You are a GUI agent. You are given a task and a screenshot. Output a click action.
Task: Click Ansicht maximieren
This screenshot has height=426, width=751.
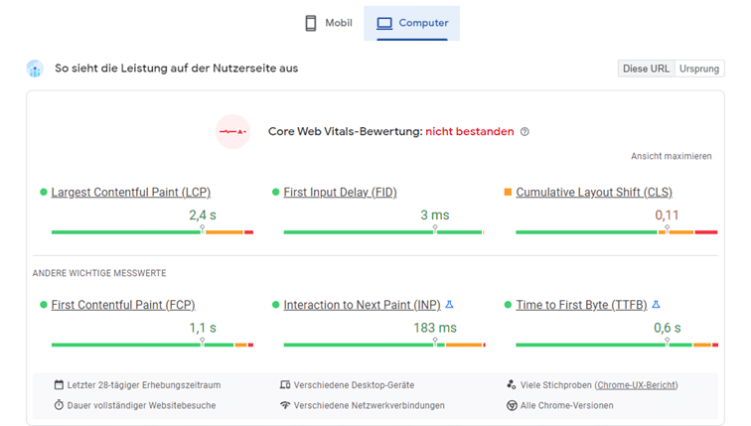[x=671, y=156]
